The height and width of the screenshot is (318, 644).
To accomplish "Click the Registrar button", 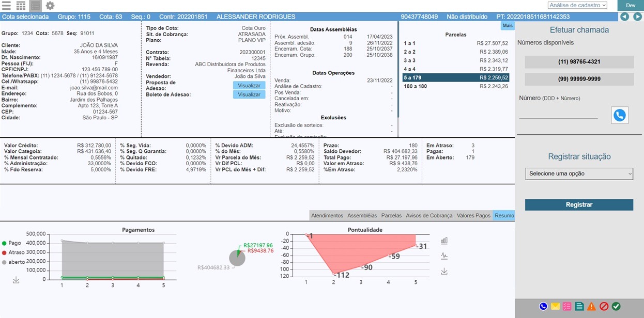I will (x=579, y=205).
